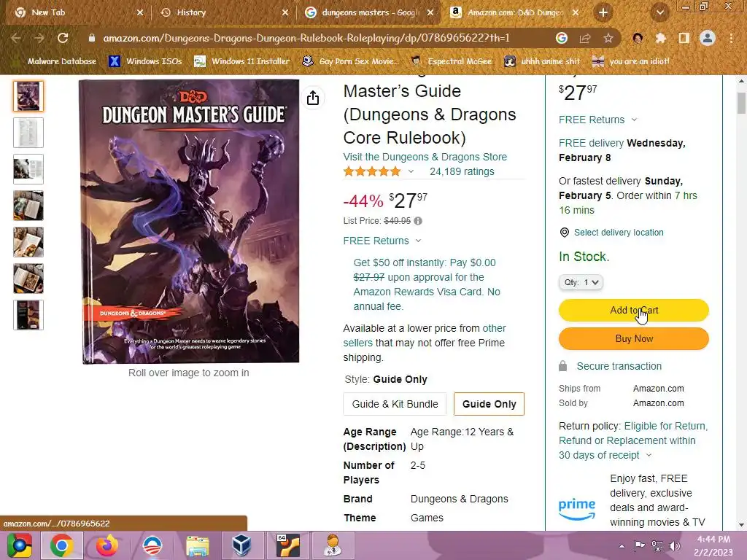Click main Dungeon Master's Guide image
The image size is (747, 560).
point(190,222)
